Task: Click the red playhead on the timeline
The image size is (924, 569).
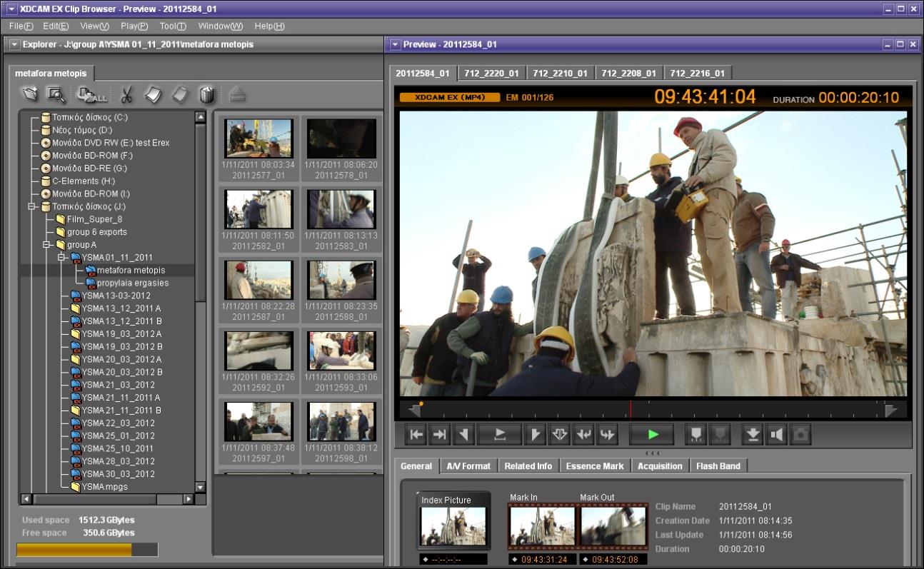Action: [x=631, y=409]
